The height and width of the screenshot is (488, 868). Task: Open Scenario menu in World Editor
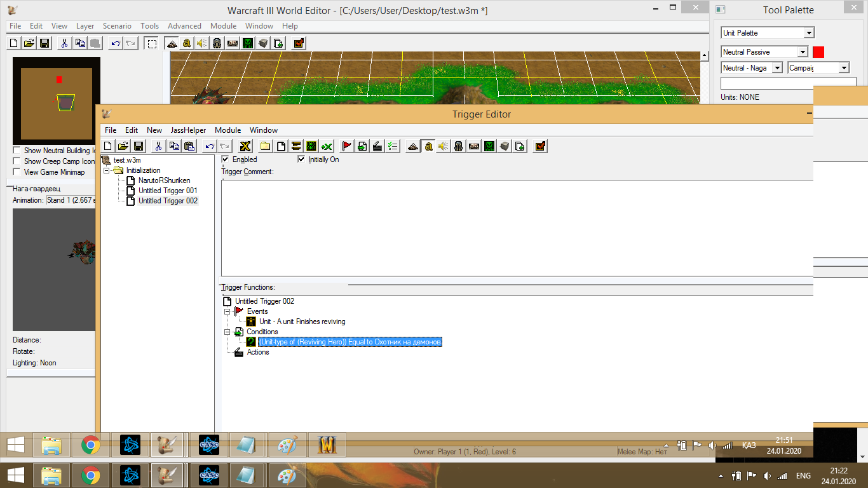tap(117, 26)
